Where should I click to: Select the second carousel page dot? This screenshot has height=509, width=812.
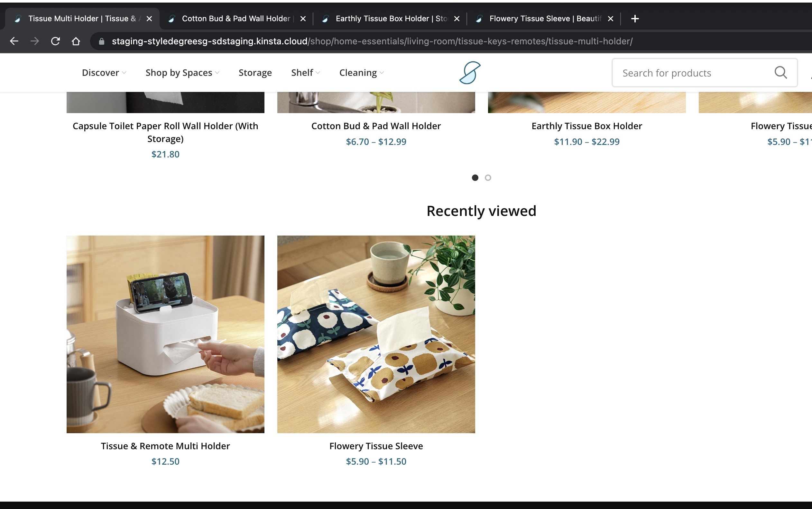tap(488, 178)
